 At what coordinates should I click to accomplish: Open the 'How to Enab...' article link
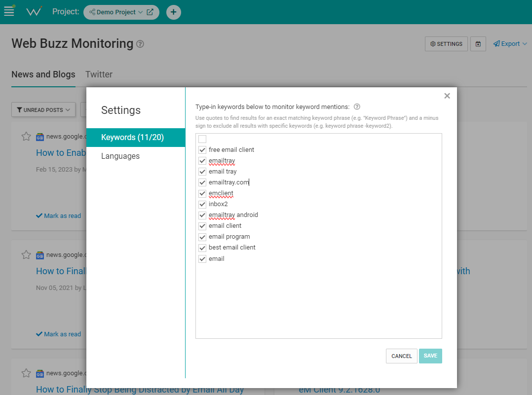tap(61, 153)
